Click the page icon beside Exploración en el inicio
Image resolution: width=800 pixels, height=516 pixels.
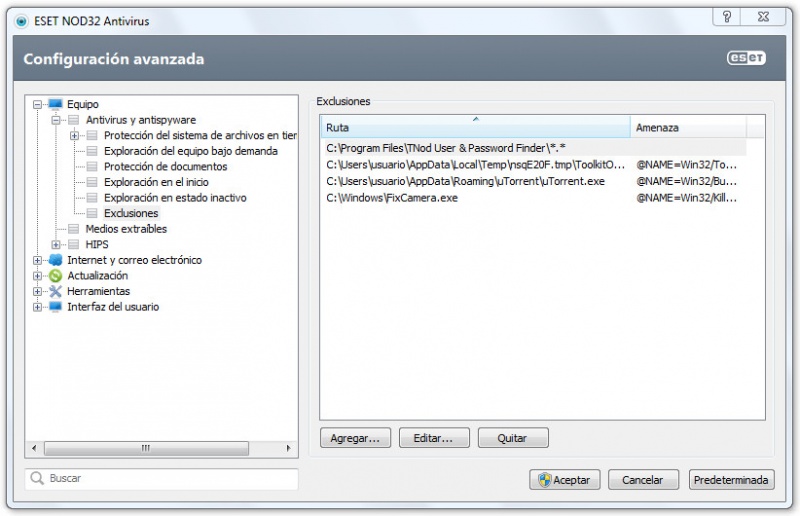pos(92,182)
